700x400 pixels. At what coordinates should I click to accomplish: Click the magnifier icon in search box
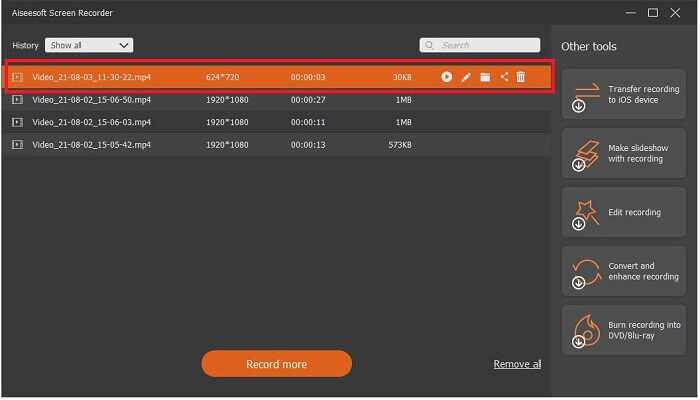430,45
